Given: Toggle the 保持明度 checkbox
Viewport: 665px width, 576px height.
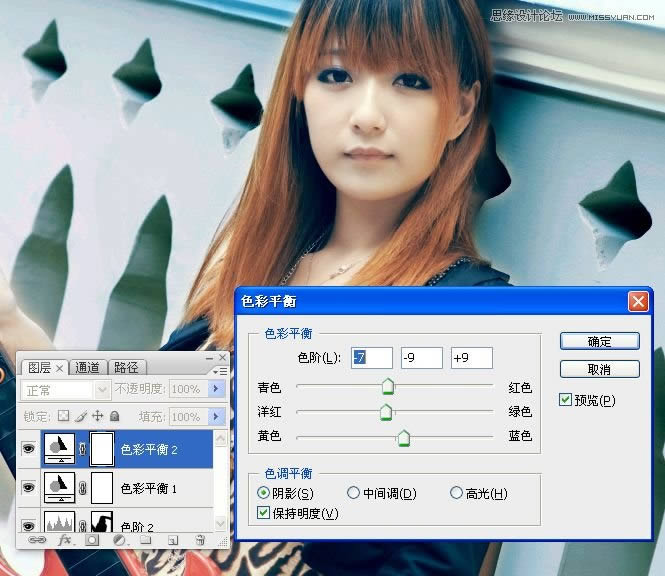Looking at the screenshot, I should (x=265, y=513).
